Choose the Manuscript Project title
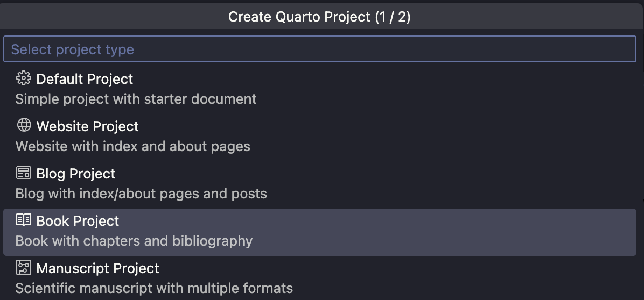Image resolution: width=644 pixels, height=300 pixels. point(97,268)
